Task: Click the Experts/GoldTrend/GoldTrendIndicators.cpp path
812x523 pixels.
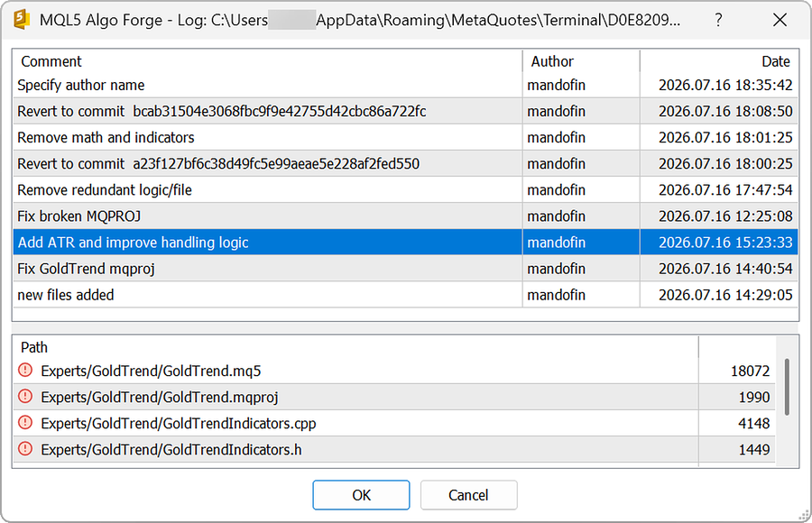Action: pos(178,424)
